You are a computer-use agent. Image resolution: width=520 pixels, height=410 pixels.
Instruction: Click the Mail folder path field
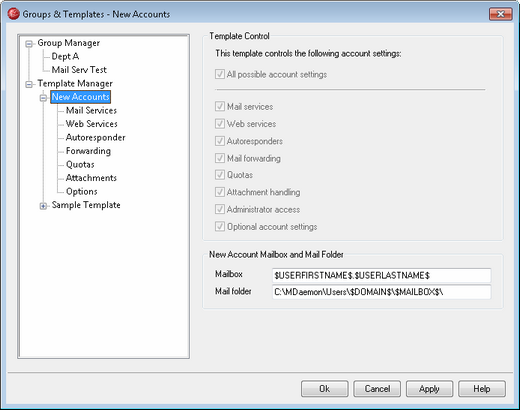pyautogui.click(x=381, y=292)
